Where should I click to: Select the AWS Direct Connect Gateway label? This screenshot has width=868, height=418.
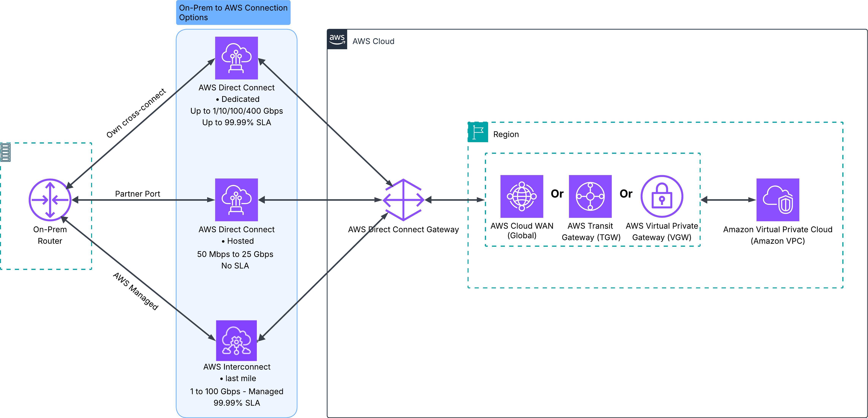click(x=403, y=229)
